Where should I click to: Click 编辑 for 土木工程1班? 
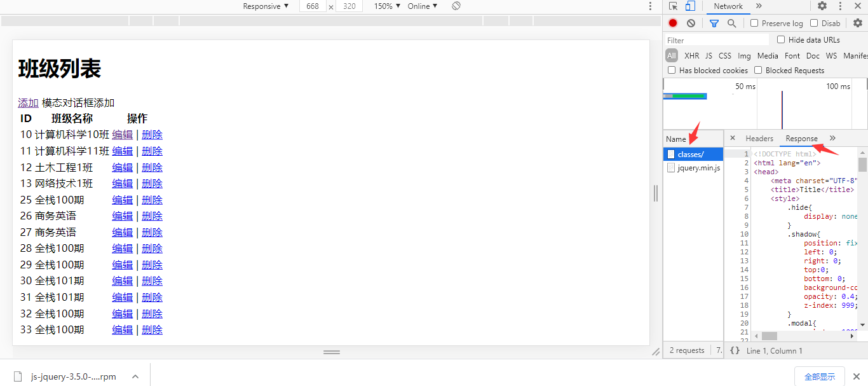pos(123,167)
